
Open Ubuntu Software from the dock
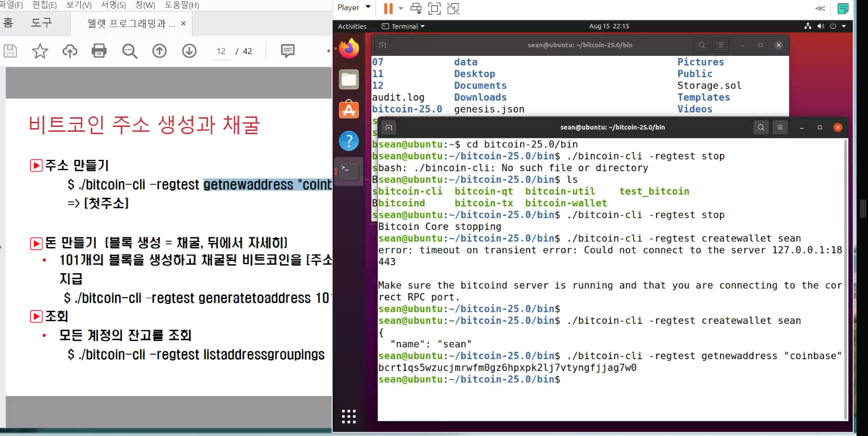349,109
